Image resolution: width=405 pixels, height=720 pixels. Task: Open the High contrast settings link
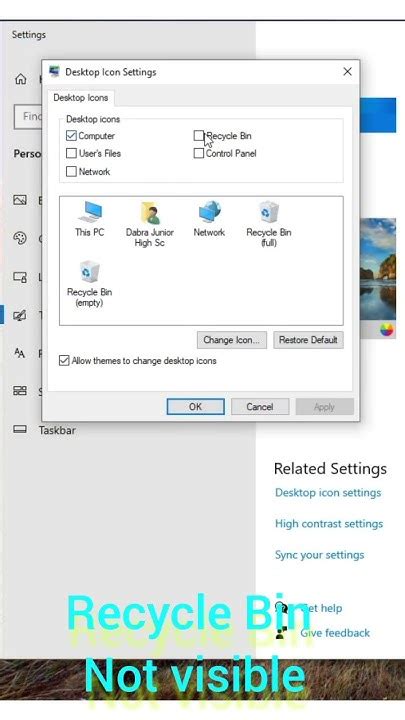[x=329, y=523]
